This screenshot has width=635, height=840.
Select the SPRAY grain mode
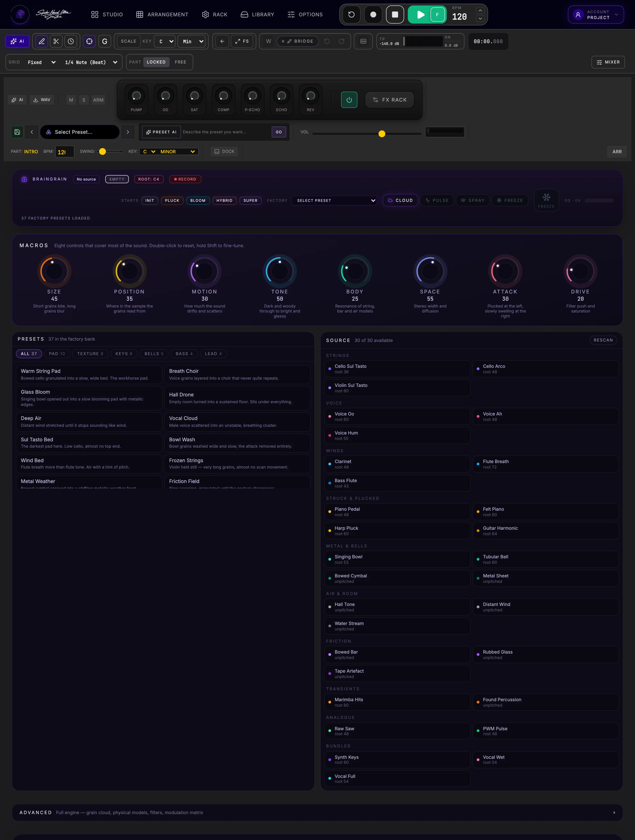coord(473,200)
